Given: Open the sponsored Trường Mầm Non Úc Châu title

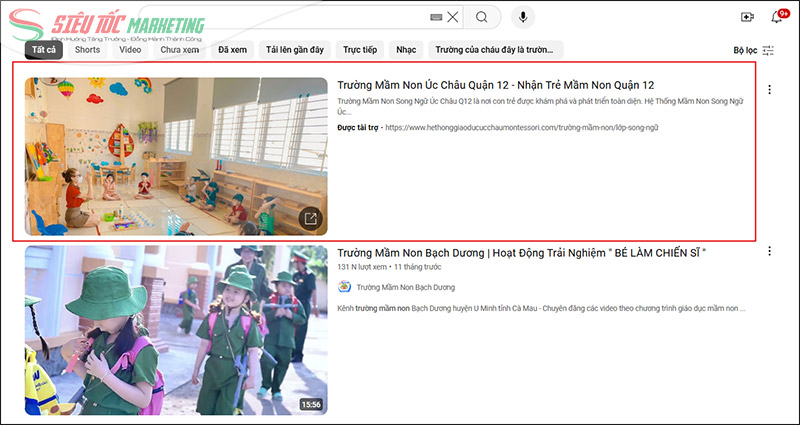Looking at the screenshot, I should point(495,86).
